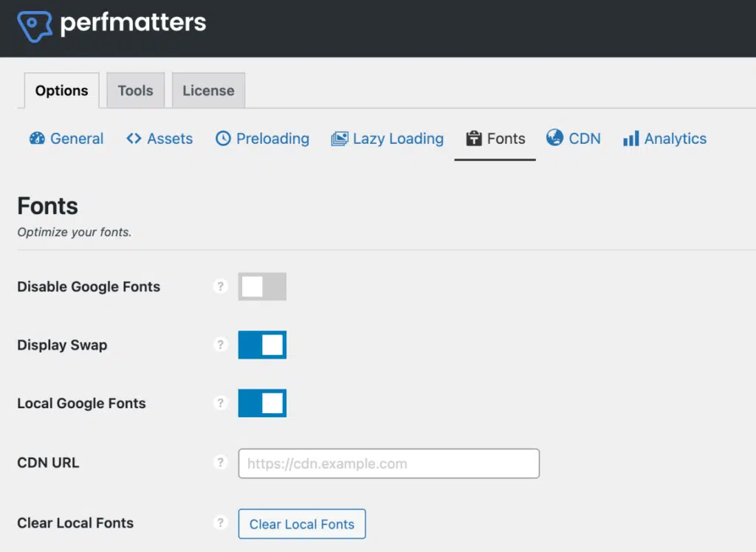This screenshot has height=552, width=756.
Task: Click the Lazy Loading images icon
Action: [x=340, y=139]
